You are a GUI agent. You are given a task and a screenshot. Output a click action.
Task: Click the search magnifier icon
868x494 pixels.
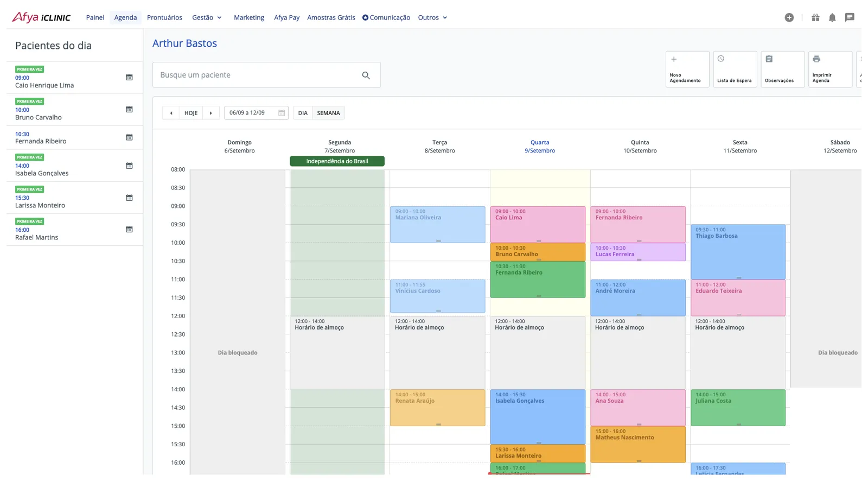pos(366,75)
